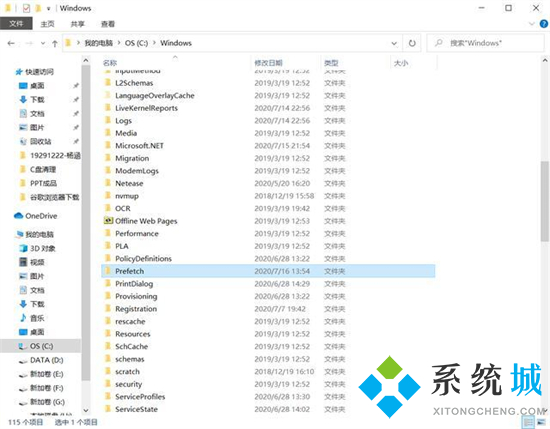Image resolution: width=550 pixels, height=429 pixels.
Task: Expand the ribbon with the chevron
Action: [531, 24]
